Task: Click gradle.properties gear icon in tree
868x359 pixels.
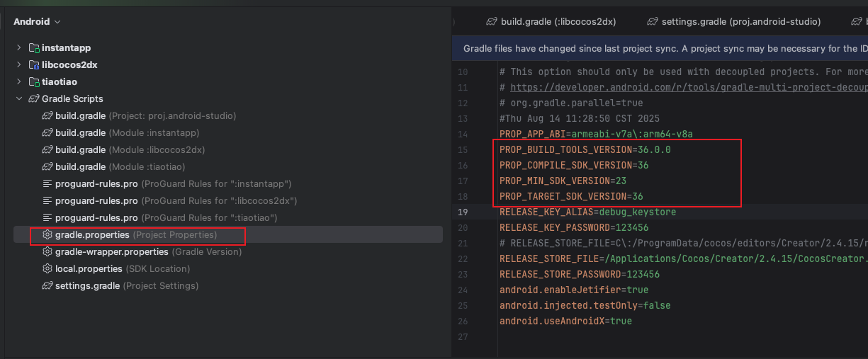Action: (x=47, y=235)
